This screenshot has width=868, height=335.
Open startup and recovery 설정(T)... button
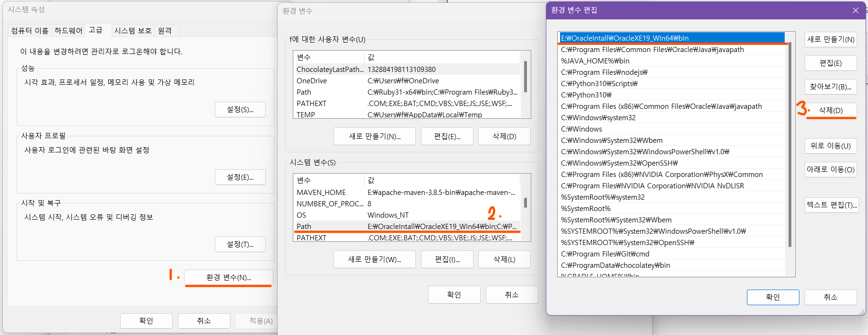[240, 244]
